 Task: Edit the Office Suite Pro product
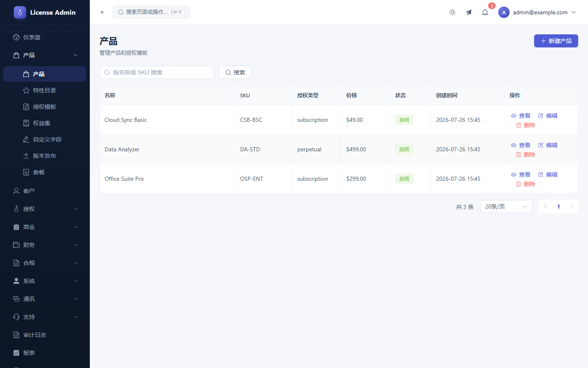548,175
